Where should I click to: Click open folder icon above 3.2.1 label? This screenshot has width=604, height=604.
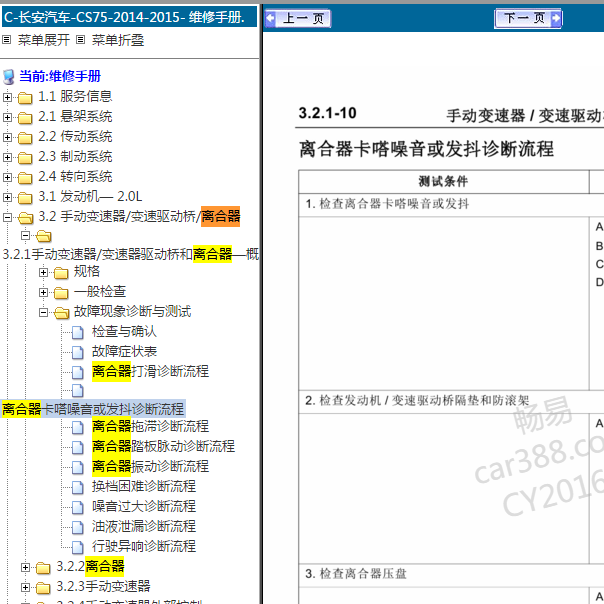[44, 236]
